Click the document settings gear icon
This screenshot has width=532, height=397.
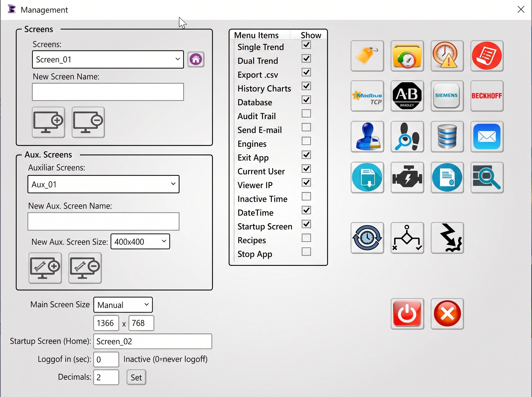coord(447,178)
